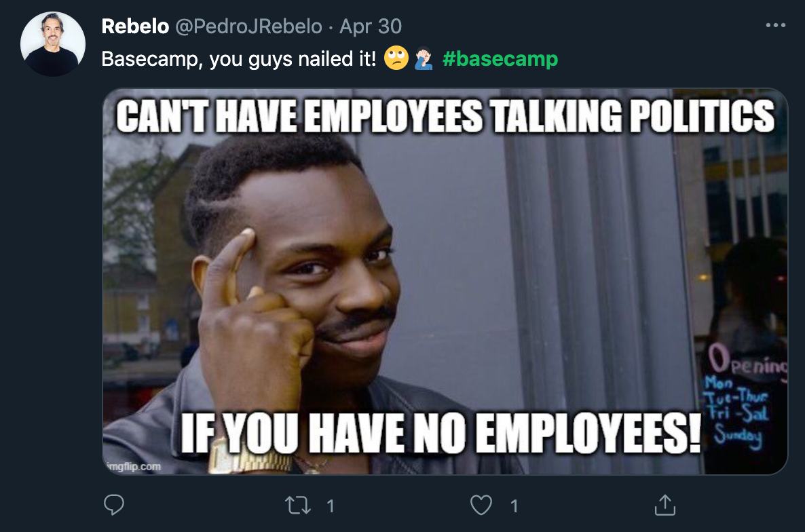
Task: Open the meme image of man pointing at head
Action: 445,282
